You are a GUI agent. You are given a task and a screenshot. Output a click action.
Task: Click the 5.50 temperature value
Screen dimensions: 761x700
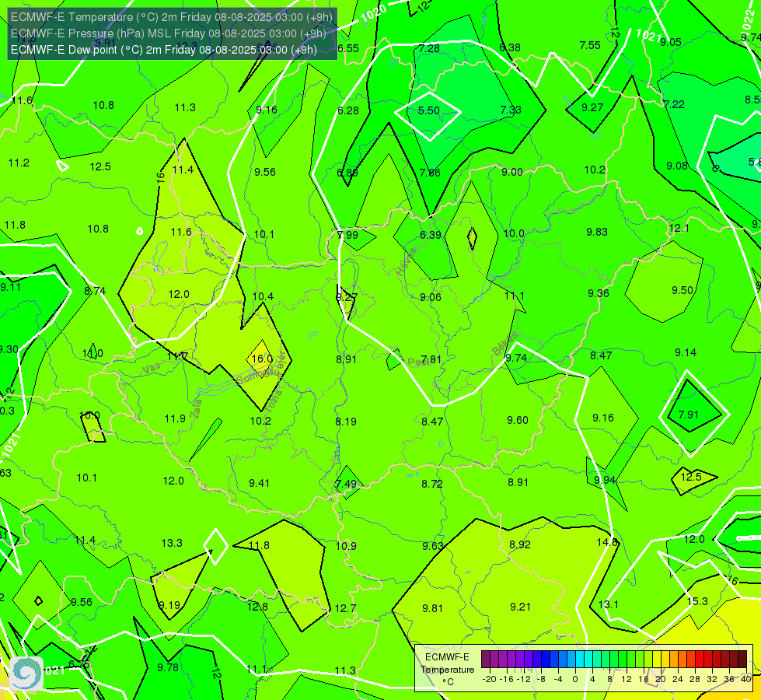pos(428,110)
